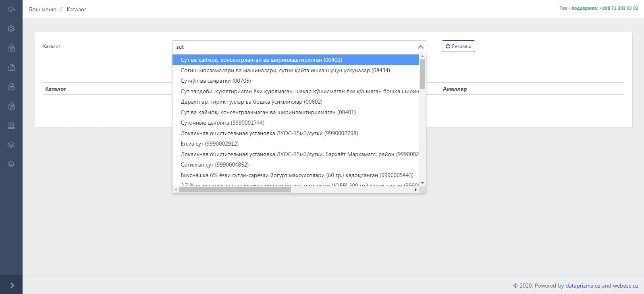Choose 'Ёғсиз сут (9990002912)' option
644x294 pixels.
296,144
